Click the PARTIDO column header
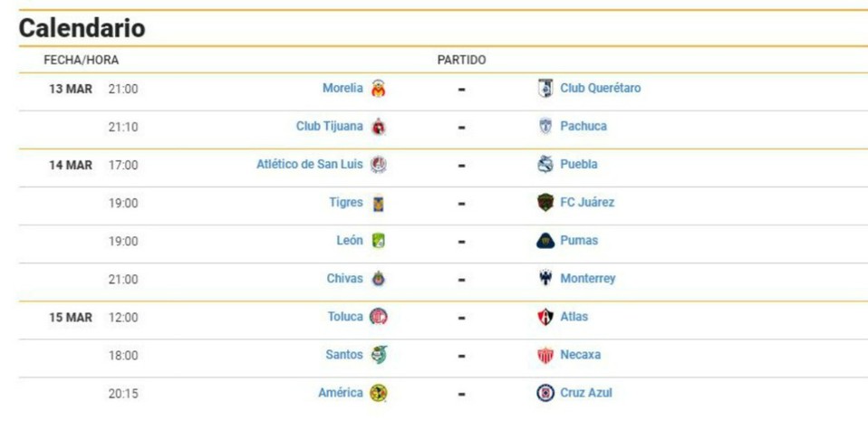This screenshot has height=430, width=868. coord(462,60)
